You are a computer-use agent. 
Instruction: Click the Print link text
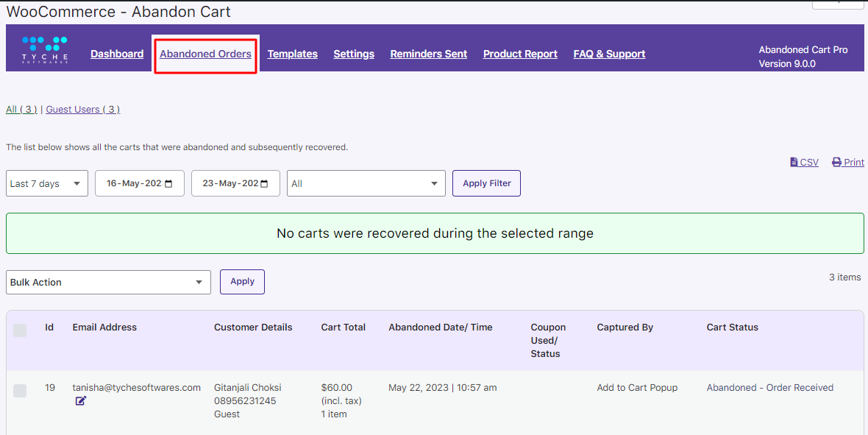(853, 163)
